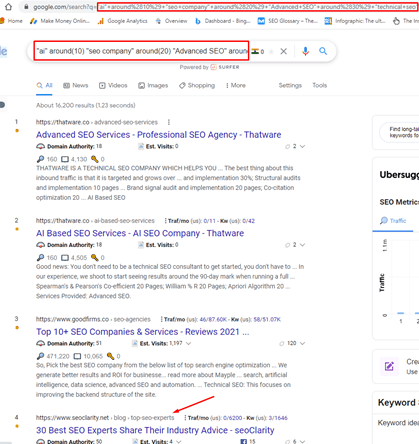Open Top 10+ SEO Companies result
Viewport: 419px width, 444px height.
click(142, 332)
